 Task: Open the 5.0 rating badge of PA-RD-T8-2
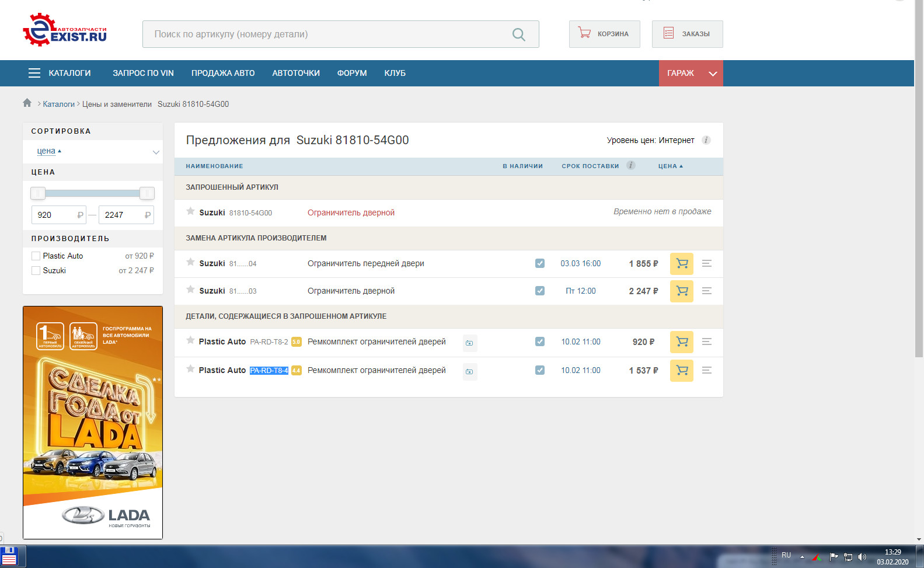click(297, 342)
